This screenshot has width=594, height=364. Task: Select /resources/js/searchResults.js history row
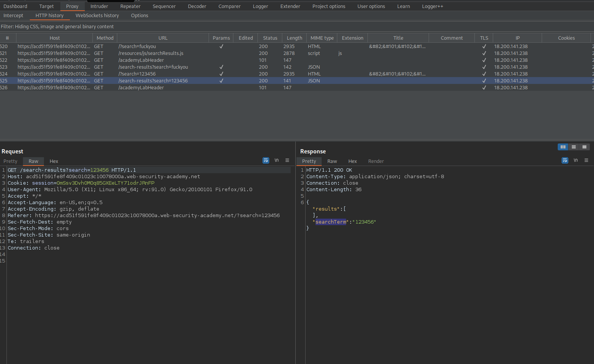(297, 53)
